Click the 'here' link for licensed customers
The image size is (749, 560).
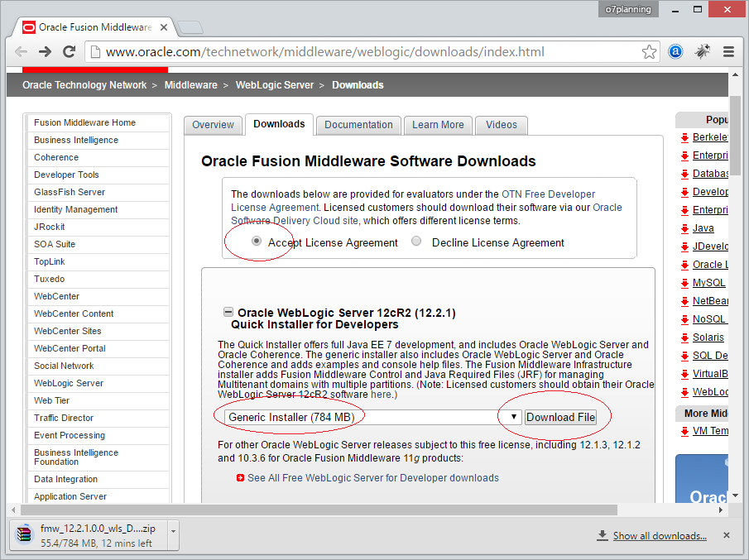381,395
